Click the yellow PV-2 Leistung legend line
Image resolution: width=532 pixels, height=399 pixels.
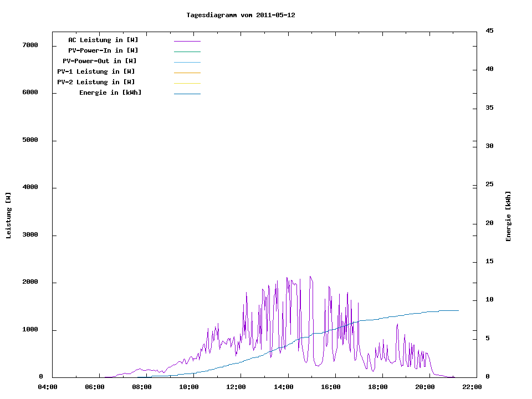(x=187, y=83)
